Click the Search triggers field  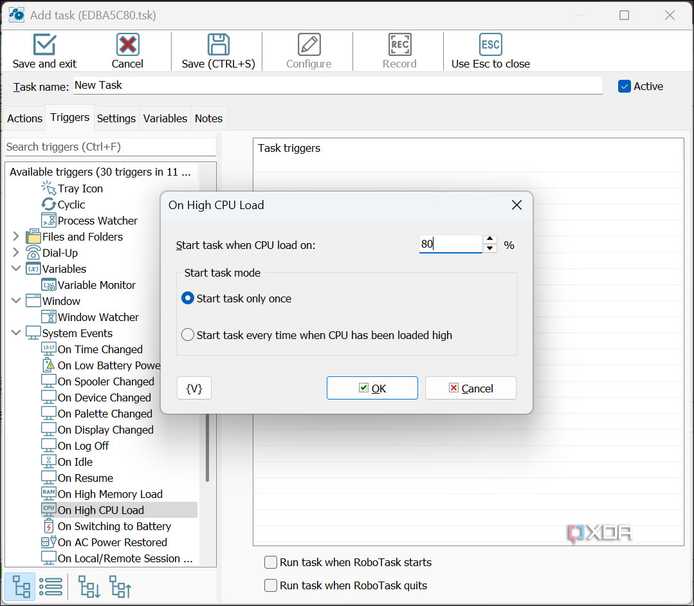(x=110, y=147)
